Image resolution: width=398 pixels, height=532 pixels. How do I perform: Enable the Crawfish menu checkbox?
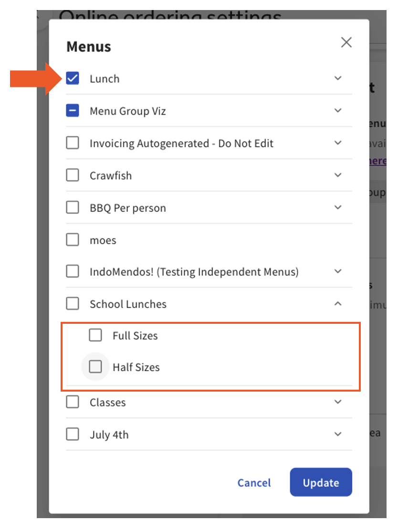tap(73, 176)
